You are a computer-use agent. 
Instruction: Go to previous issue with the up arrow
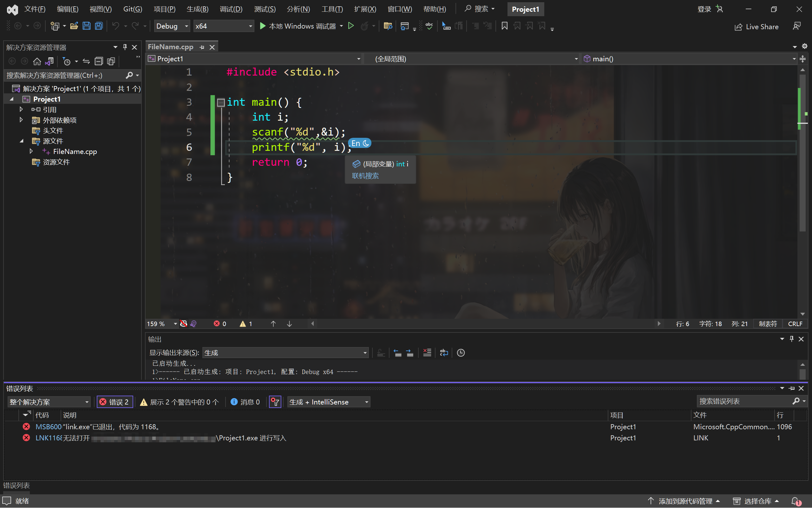click(273, 324)
